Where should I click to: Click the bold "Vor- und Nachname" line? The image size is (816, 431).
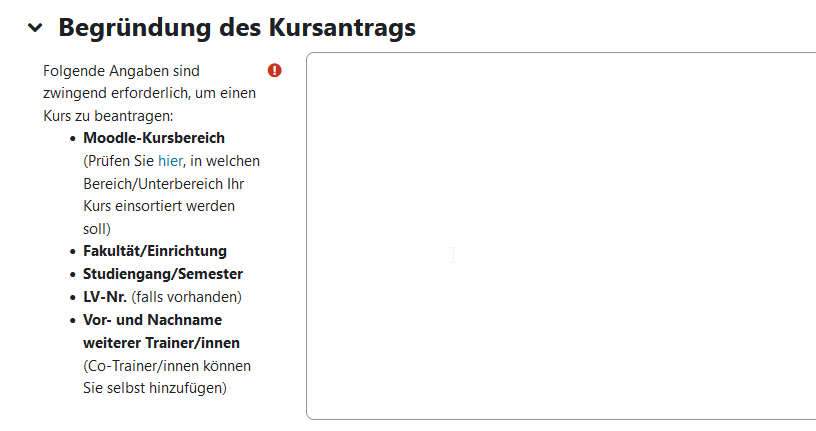(x=152, y=320)
